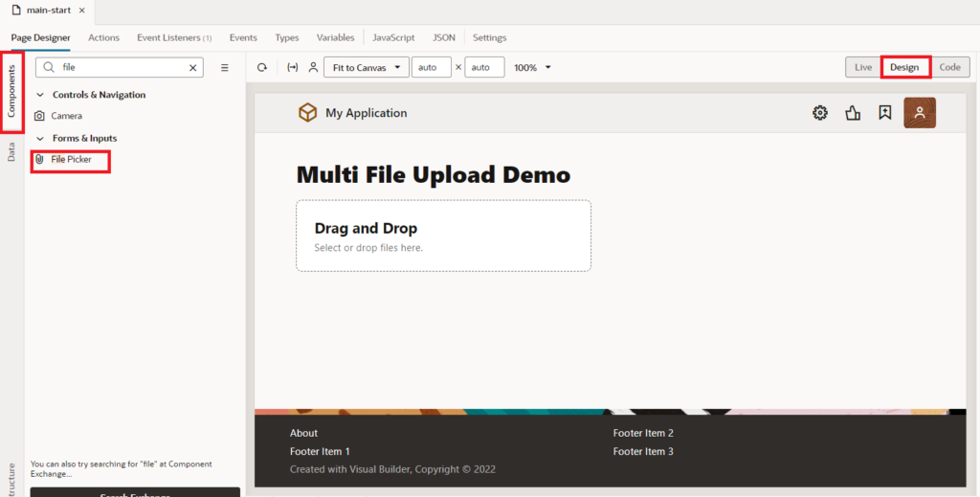This screenshot has width=980, height=497.
Task: Close the main-start tab
Action: pyautogui.click(x=82, y=11)
